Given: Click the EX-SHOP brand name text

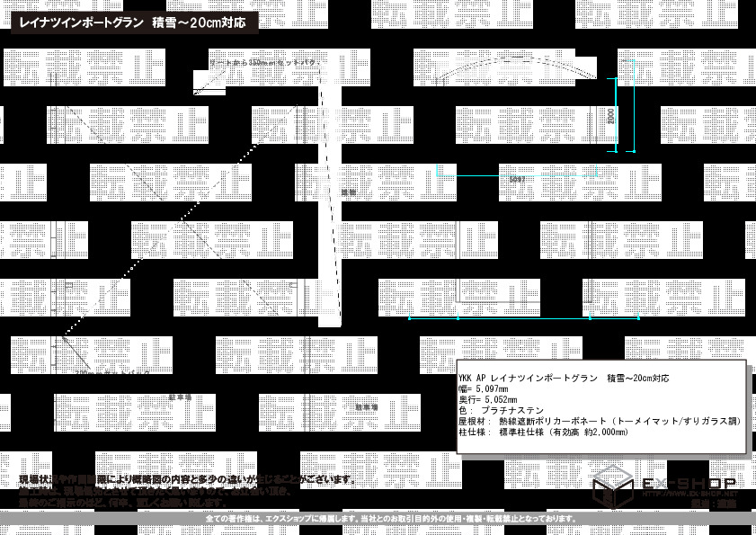Looking at the screenshot, I should pyautogui.click(x=688, y=484).
